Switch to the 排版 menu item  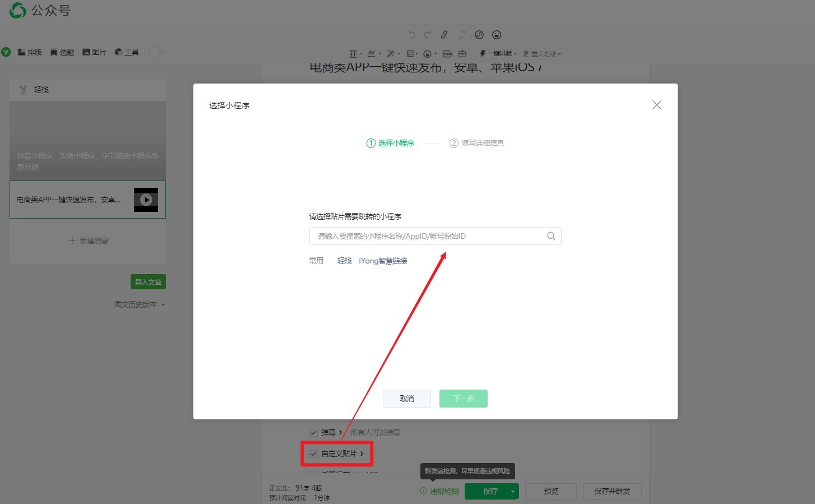[31, 52]
